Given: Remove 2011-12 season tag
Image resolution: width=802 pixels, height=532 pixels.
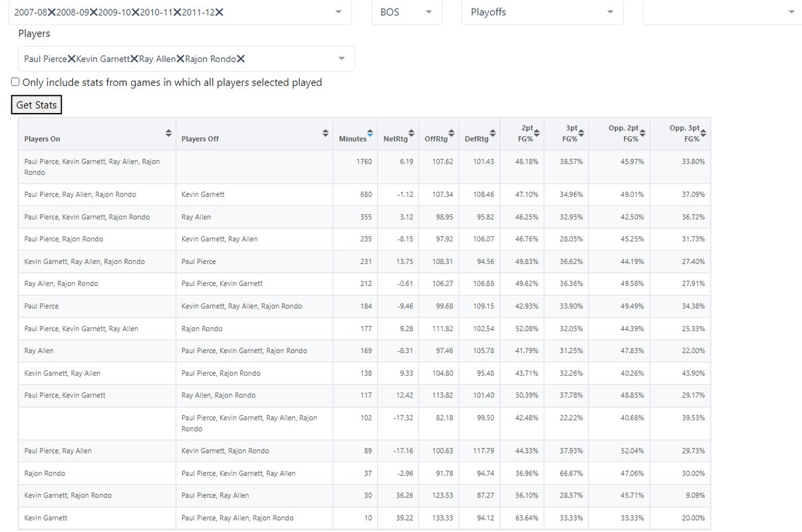Looking at the screenshot, I should [x=219, y=12].
